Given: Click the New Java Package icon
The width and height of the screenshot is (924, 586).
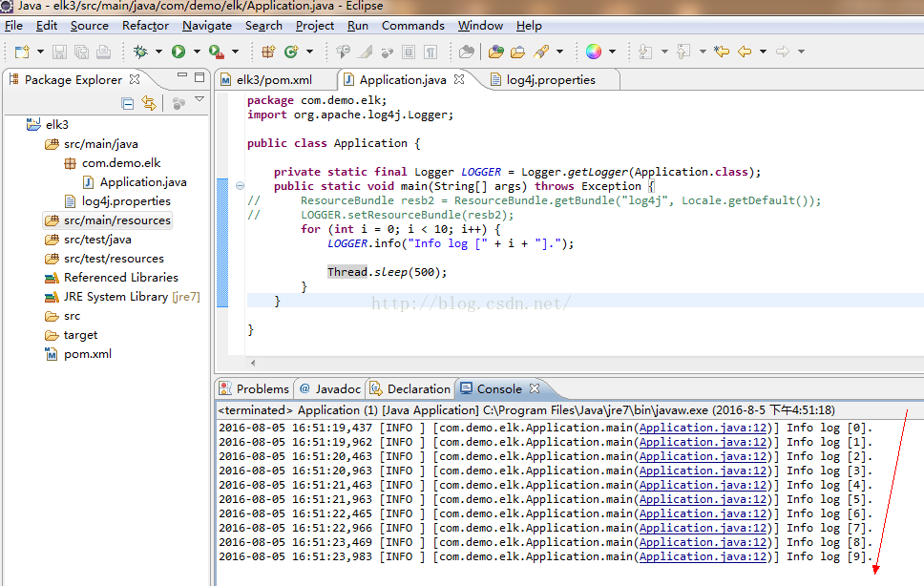Looking at the screenshot, I should 268,52.
